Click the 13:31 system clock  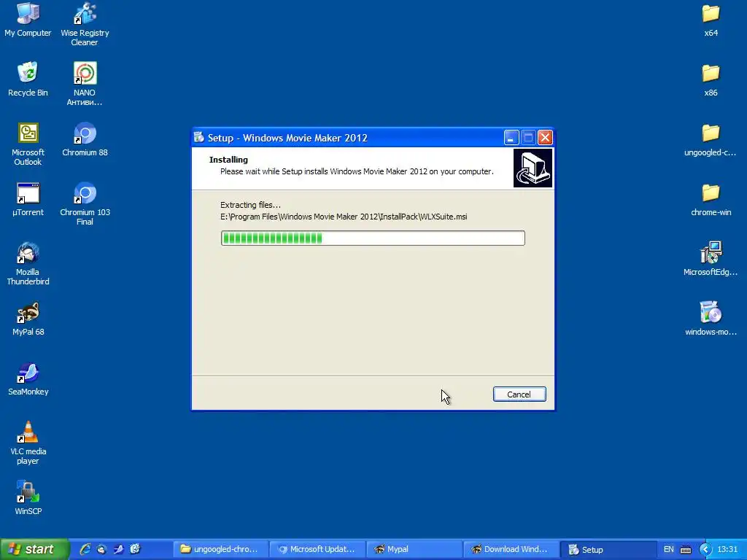(x=727, y=549)
